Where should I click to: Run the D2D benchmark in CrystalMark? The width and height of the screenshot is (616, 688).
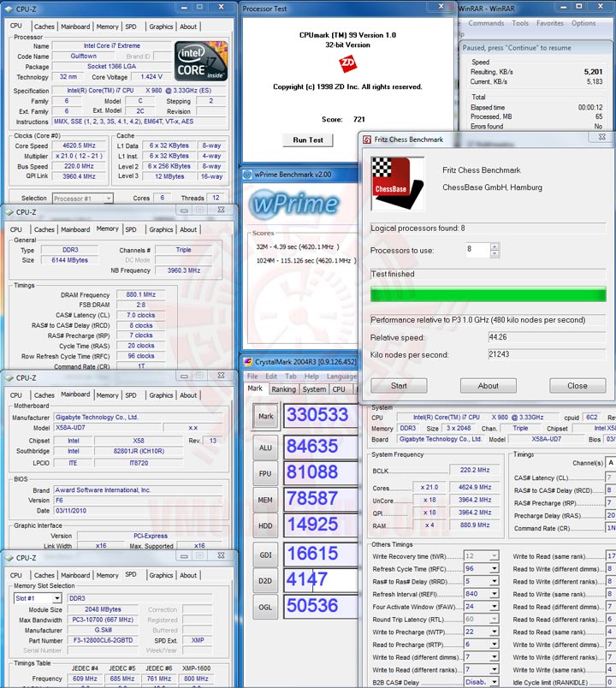click(x=265, y=581)
